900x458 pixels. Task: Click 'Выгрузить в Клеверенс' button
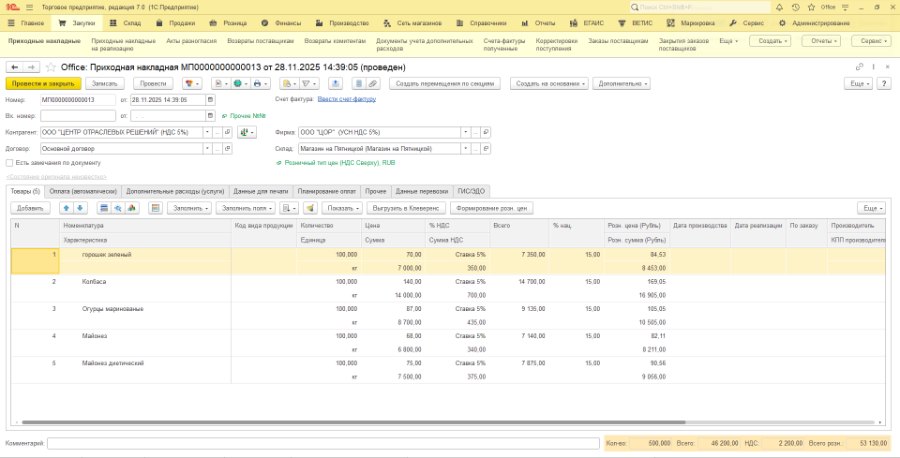[x=406, y=208]
